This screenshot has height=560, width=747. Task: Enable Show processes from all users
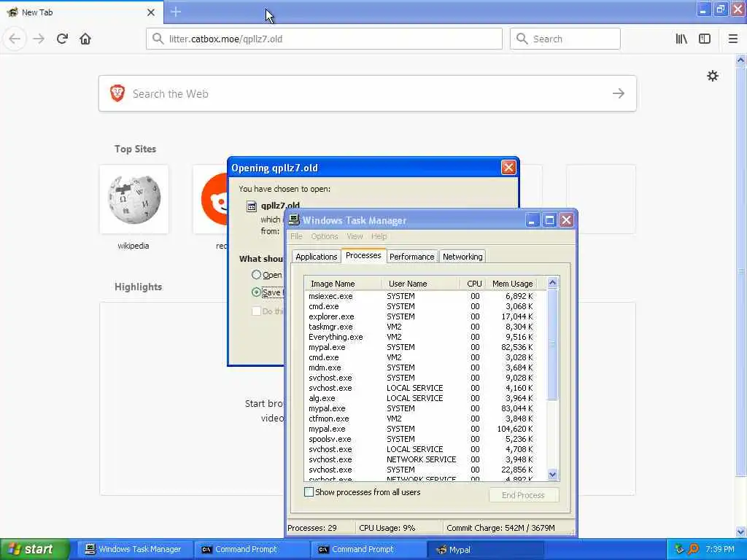coord(309,492)
